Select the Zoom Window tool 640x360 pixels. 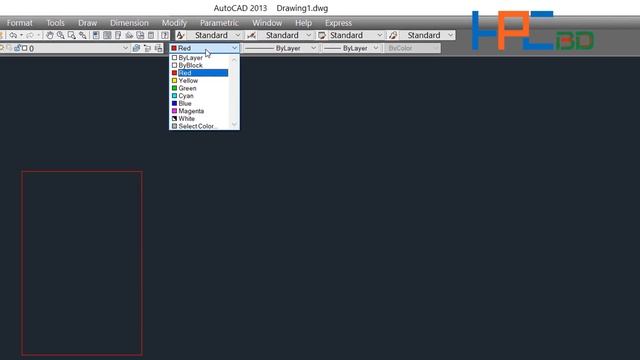[71, 36]
